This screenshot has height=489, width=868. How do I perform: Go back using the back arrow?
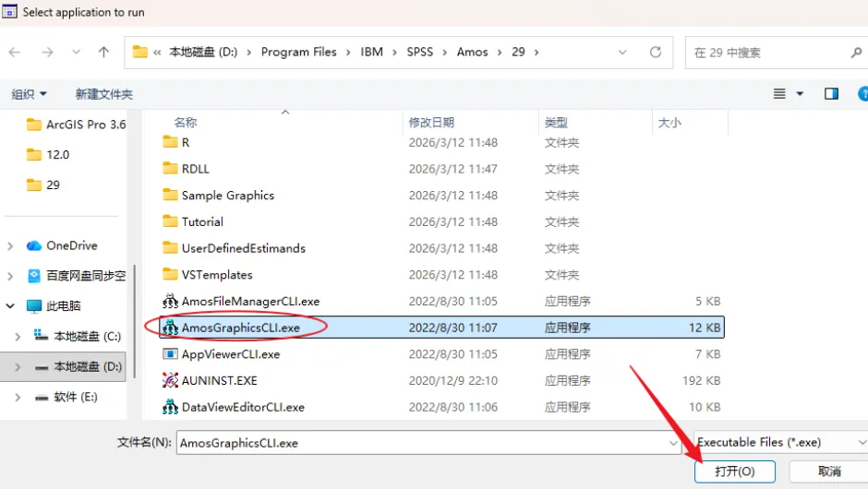pyautogui.click(x=15, y=52)
